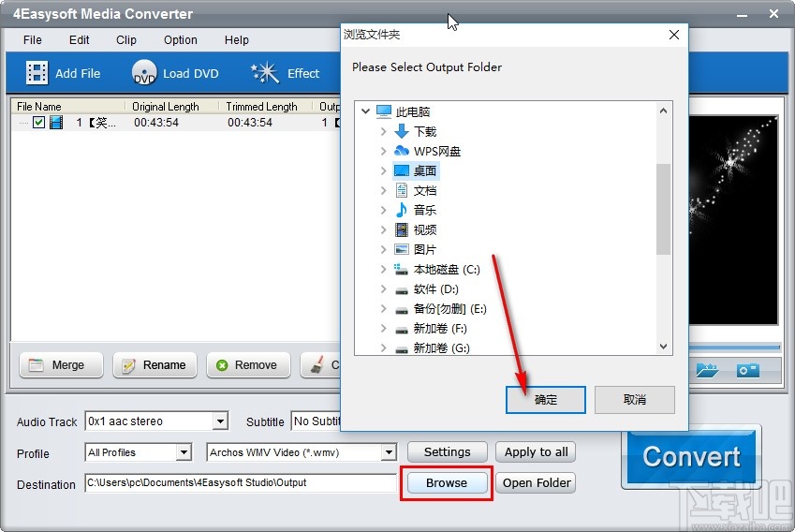The image size is (795, 532).
Task: Click the 视频 film icon
Action: coord(402,229)
